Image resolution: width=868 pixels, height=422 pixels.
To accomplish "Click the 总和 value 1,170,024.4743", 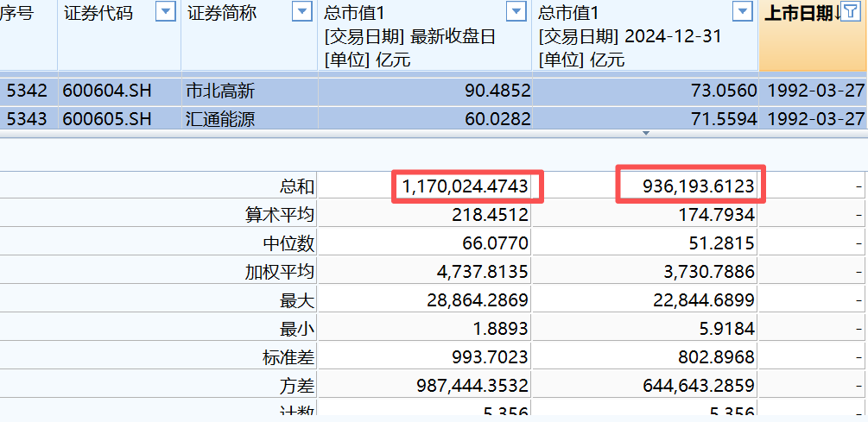I will (466, 186).
